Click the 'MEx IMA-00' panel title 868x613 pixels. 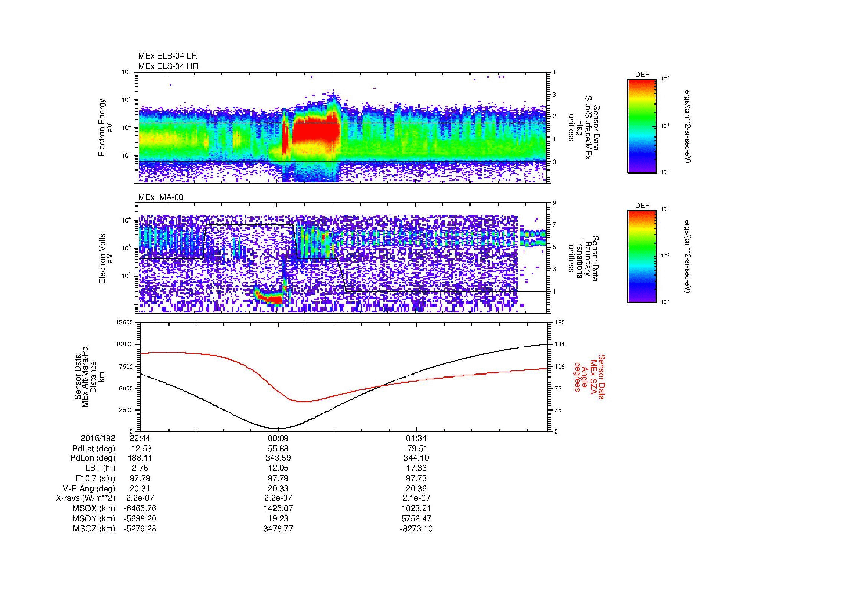tap(161, 197)
